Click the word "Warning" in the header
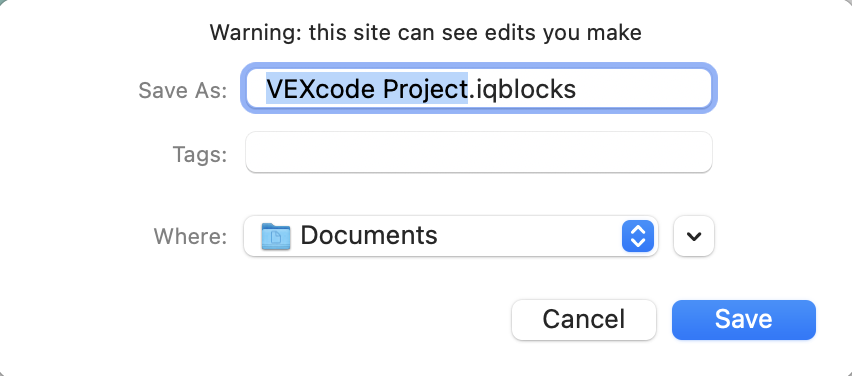Image resolution: width=852 pixels, height=376 pixels. click(x=256, y=33)
